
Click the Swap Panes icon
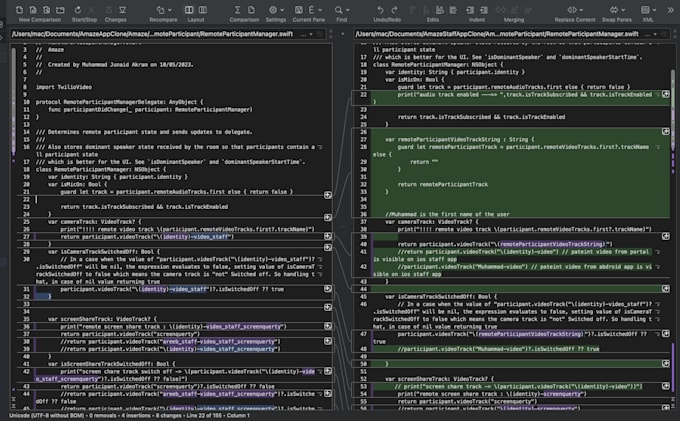[x=614, y=10]
